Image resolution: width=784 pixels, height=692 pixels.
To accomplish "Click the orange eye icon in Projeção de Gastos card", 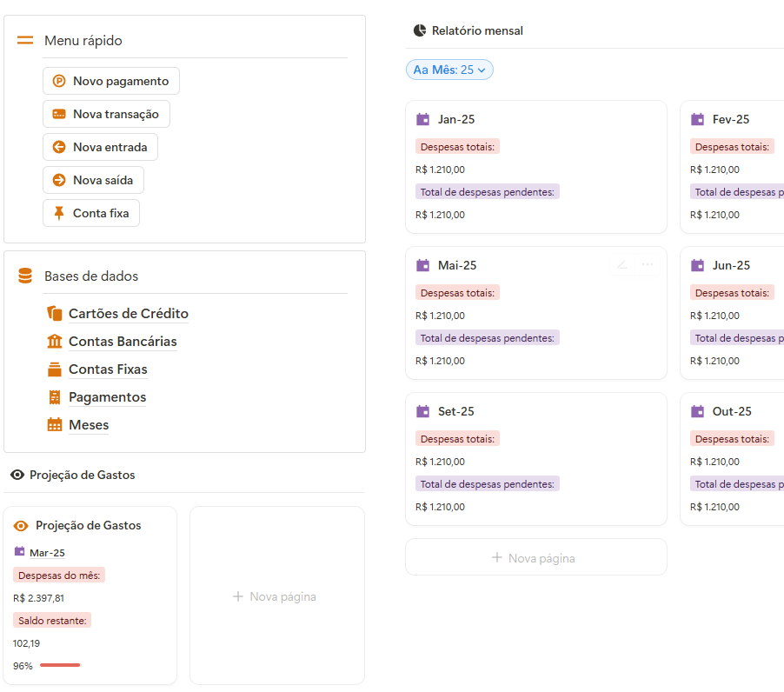I will 22,526.
